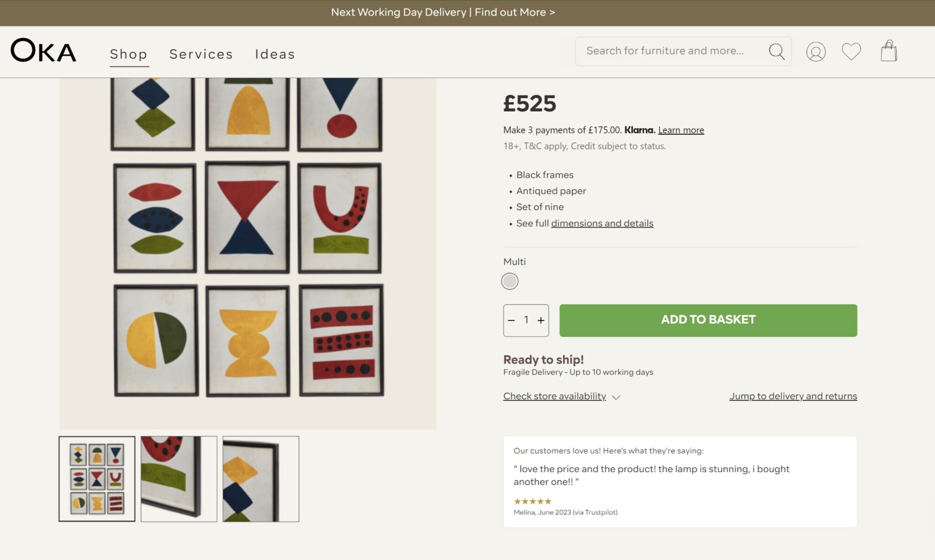Expand Check store availability

[x=555, y=396]
